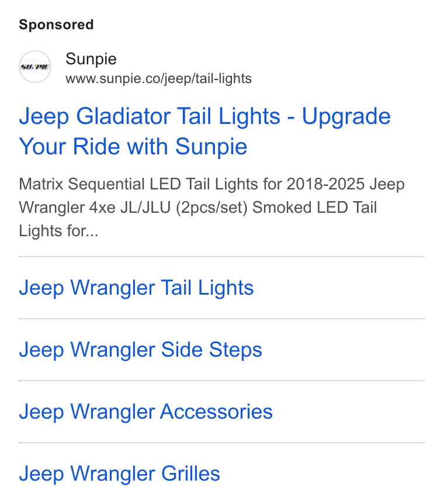
Task: Click '2018-2025' in the ad description
Action: tap(325, 184)
